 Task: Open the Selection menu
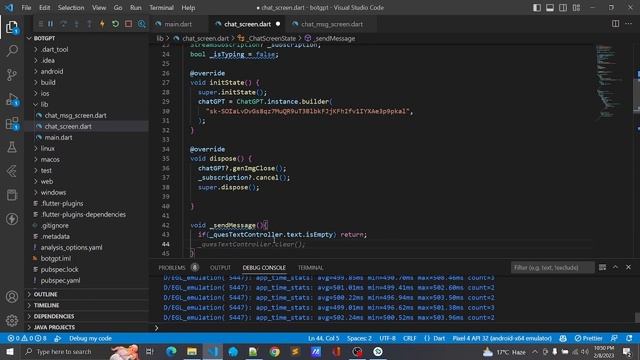point(71,8)
